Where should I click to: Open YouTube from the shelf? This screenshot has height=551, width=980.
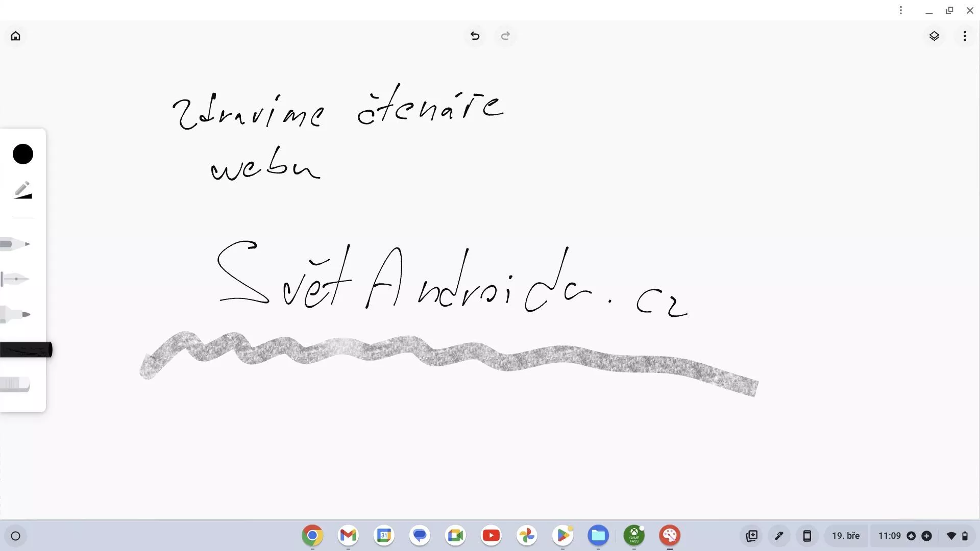click(x=491, y=536)
